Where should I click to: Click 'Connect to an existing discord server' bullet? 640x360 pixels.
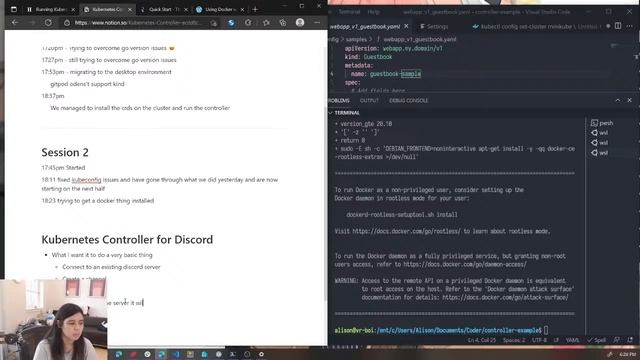coord(111,267)
